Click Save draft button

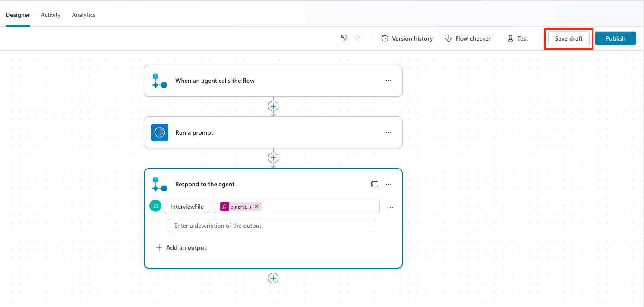(x=568, y=38)
